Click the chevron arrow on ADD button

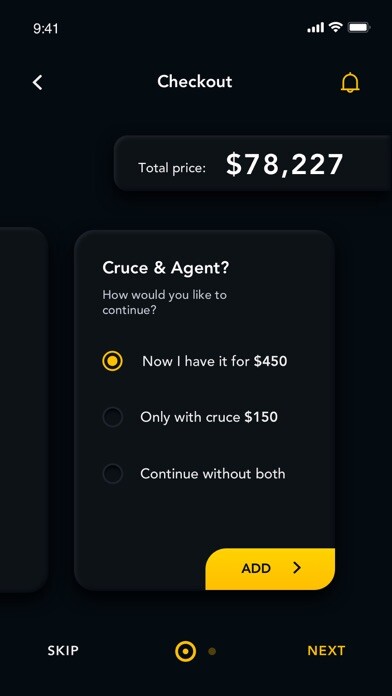click(297, 567)
